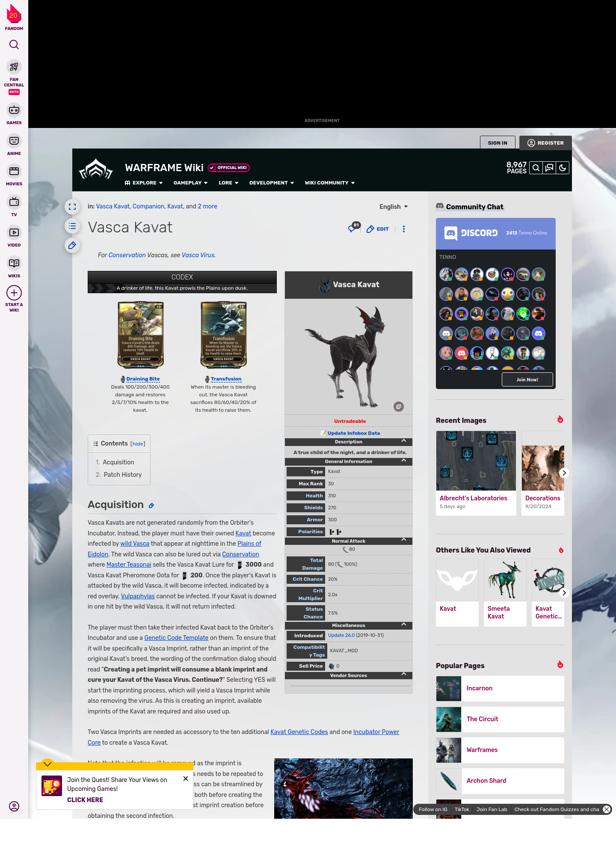Open the Wiki Community dropdown menu
The image size is (616, 856).
click(330, 183)
